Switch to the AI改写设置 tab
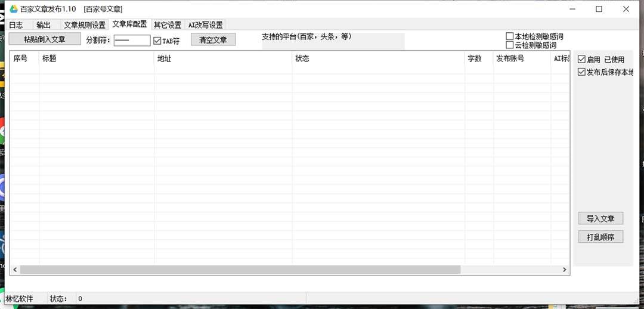Screen dimensions: 644x309 pos(205,25)
